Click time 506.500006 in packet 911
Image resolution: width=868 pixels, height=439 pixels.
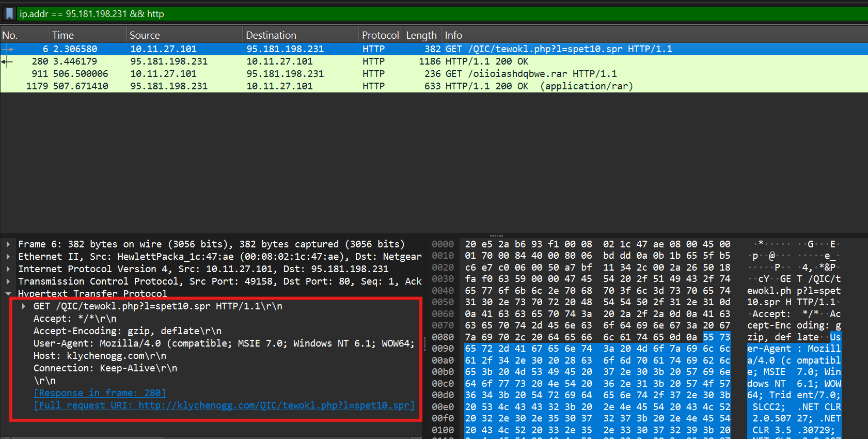tap(81, 74)
